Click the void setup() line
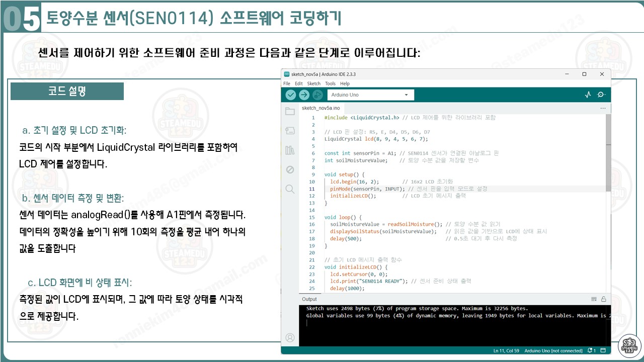Image resolution: width=644 pixels, height=362 pixels. point(344,174)
